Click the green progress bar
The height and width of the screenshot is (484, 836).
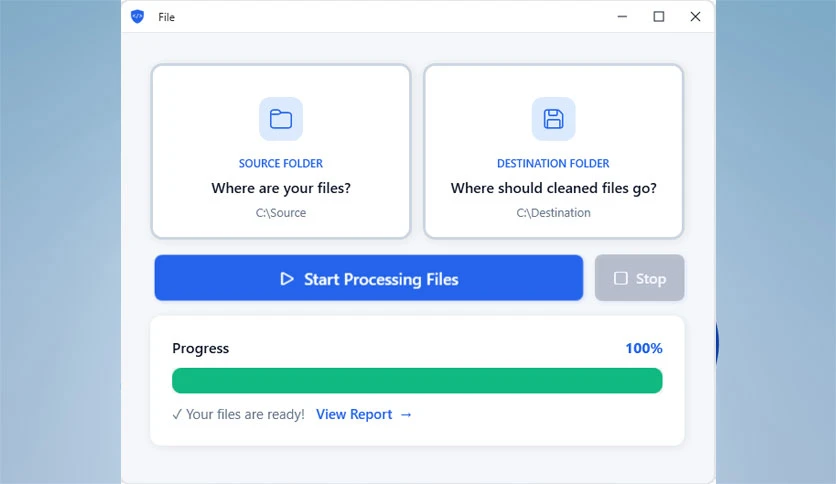pyautogui.click(x=417, y=381)
